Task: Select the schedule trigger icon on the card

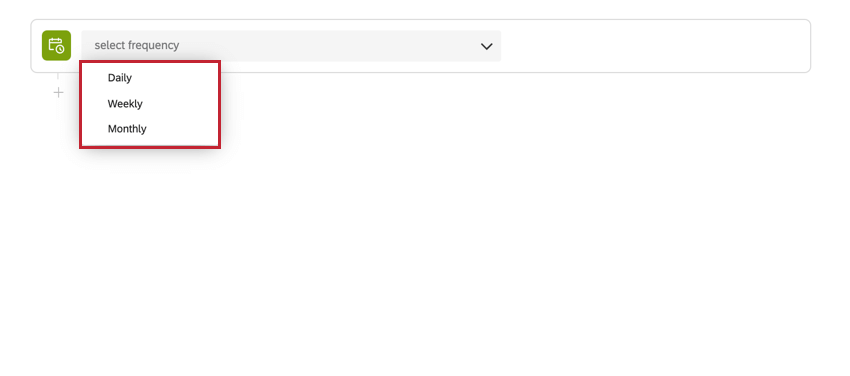Action: [x=56, y=46]
